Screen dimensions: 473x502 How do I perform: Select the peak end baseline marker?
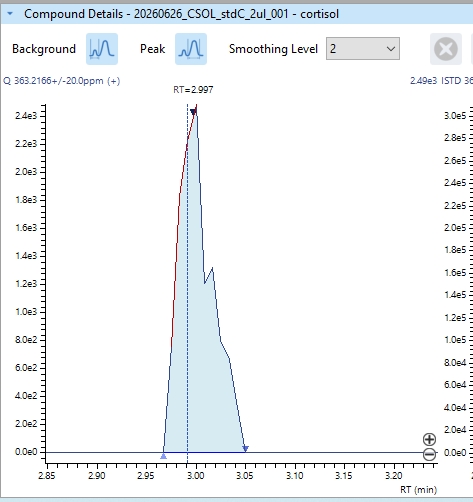[246, 449]
